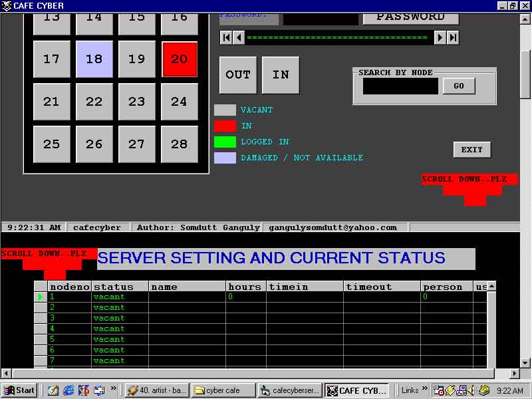This screenshot has width=532, height=399.
Task: Go to previous record arrow
Action: (239, 38)
